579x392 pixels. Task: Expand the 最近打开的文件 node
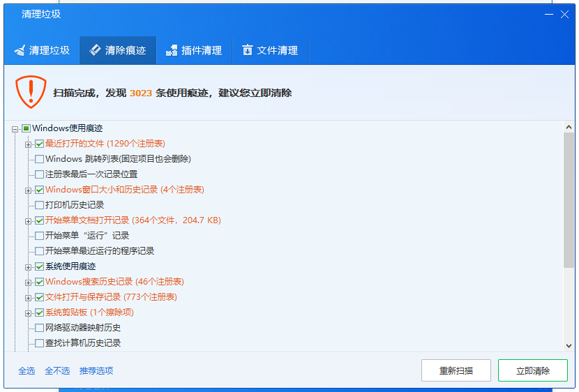[28, 144]
